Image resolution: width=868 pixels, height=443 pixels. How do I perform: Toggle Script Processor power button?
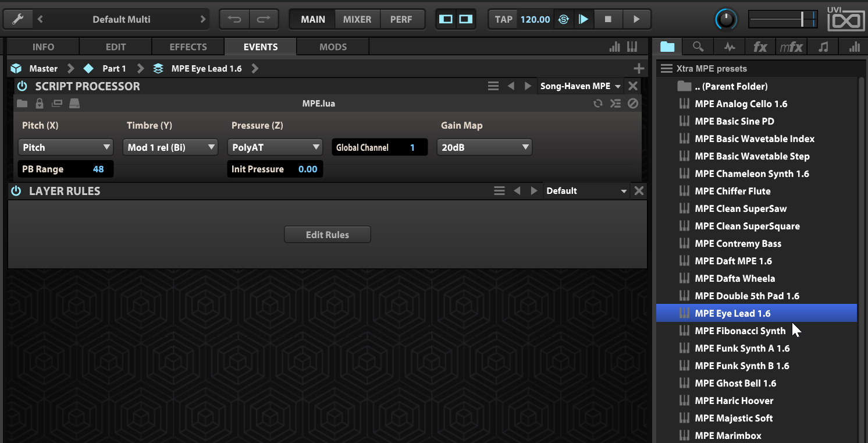pyautogui.click(x=22, y=86)
